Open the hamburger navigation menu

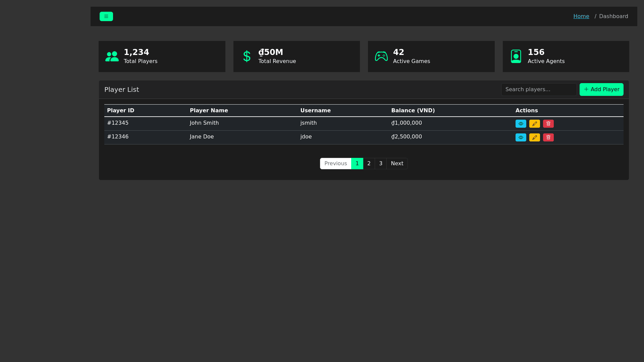click(x=106, y=16)
